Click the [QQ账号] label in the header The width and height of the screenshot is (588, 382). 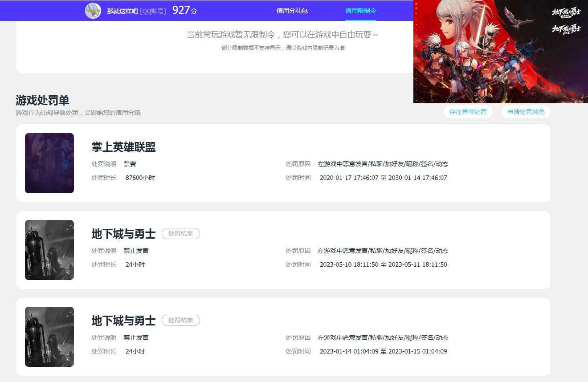(x=153, y=11)
